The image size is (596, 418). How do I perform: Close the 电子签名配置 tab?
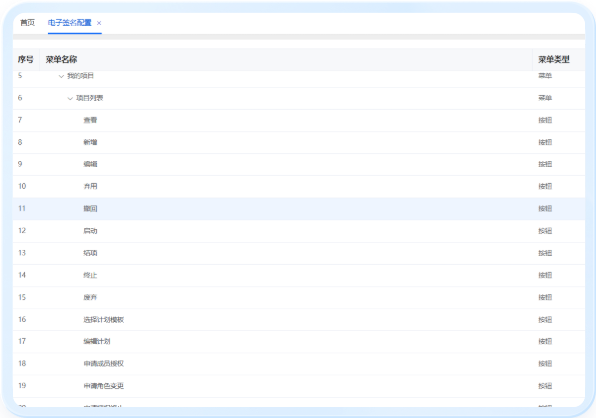[99, 23]
